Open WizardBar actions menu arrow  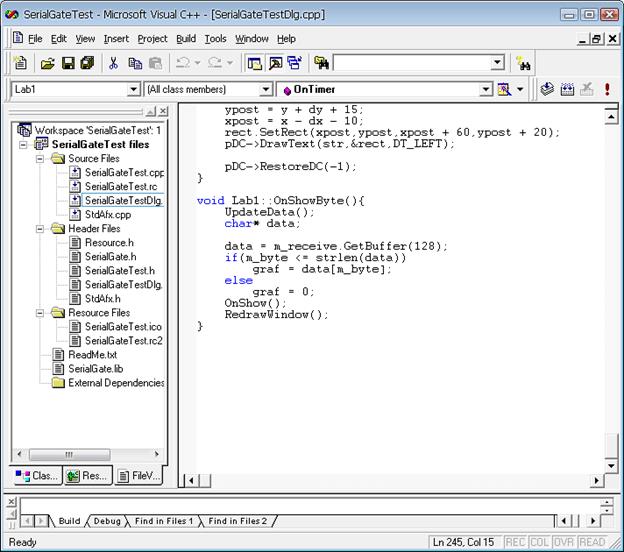pyautogui.click(x=520, y=90)
